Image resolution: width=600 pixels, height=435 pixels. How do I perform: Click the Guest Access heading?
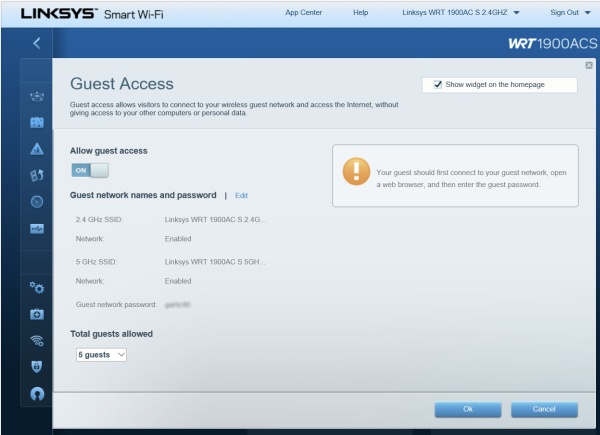122,84
